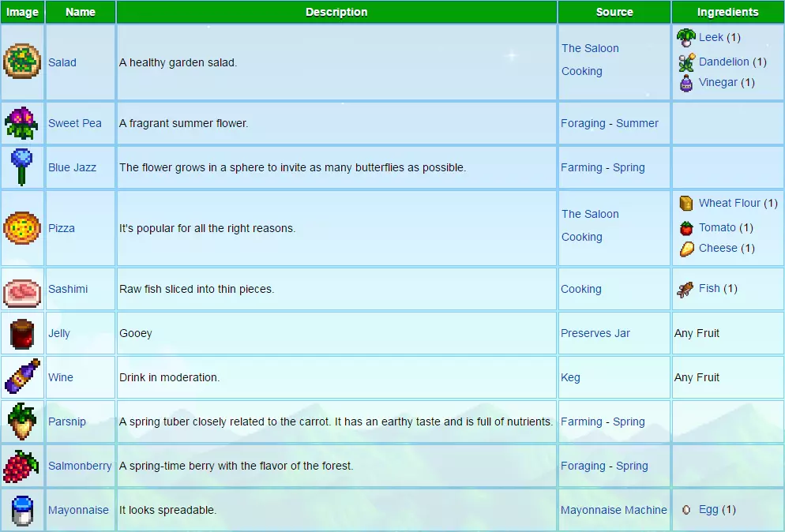Open the Blue Jazz name link
The height and width of the screenshot is (532, 785).
pyautogui.click(x=72, y=167)
